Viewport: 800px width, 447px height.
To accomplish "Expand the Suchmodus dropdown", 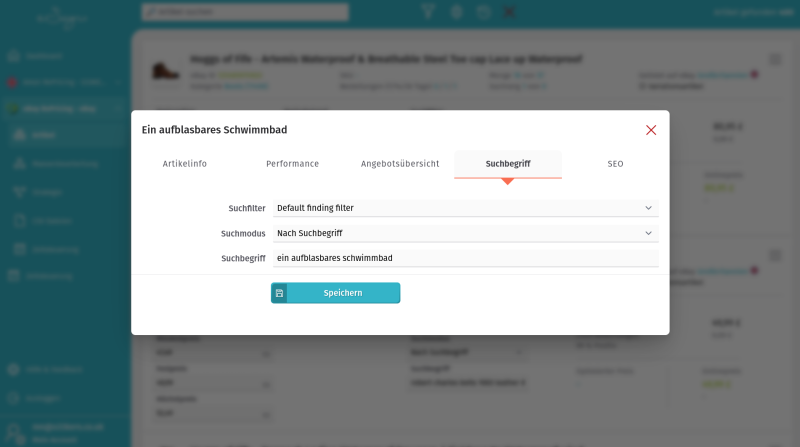I will click(x=465, y=233).
